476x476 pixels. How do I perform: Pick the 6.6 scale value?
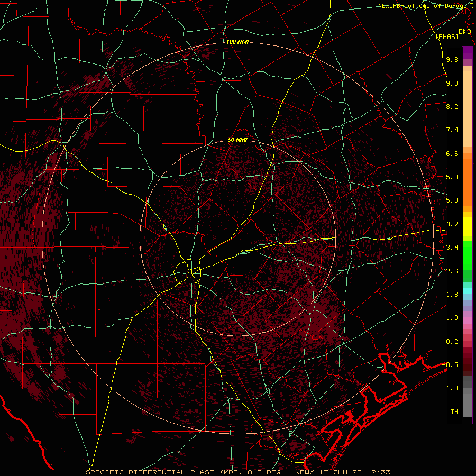click(x=452, y=153)
